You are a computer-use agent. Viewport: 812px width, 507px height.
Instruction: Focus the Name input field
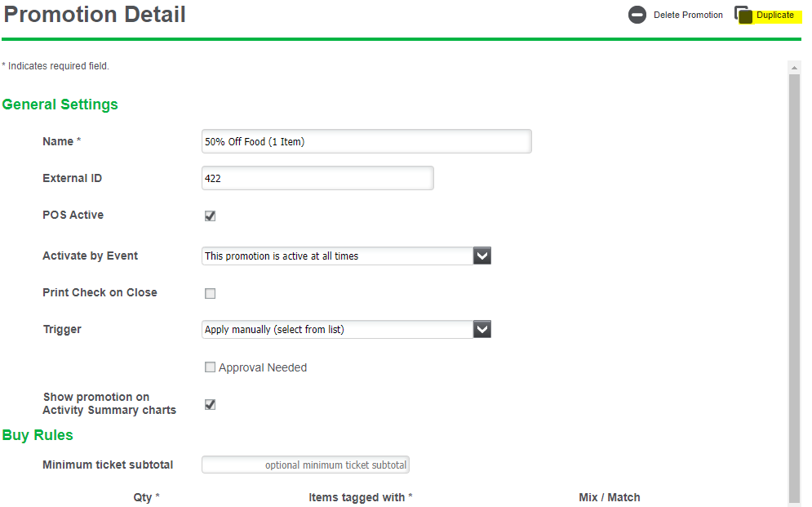[x=366, y=141]
